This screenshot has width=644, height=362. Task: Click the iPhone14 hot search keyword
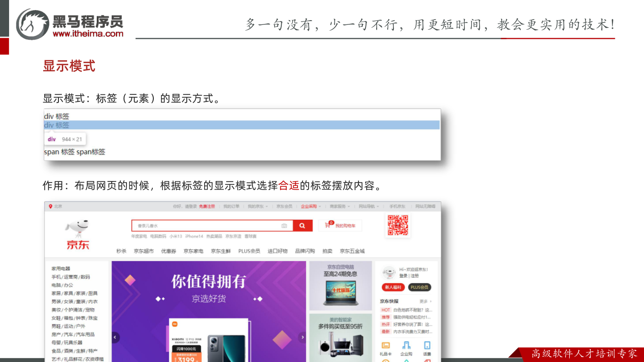pyautogui.click(x=194, y=237)
